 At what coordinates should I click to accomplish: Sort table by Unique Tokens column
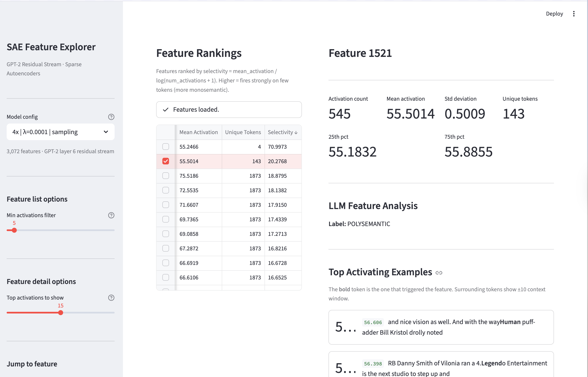[243, 132]
